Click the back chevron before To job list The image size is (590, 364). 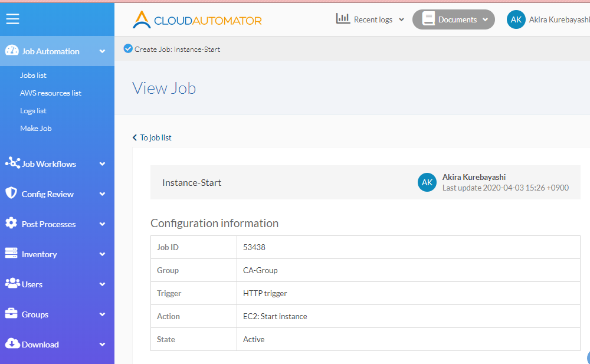[135, 138]
